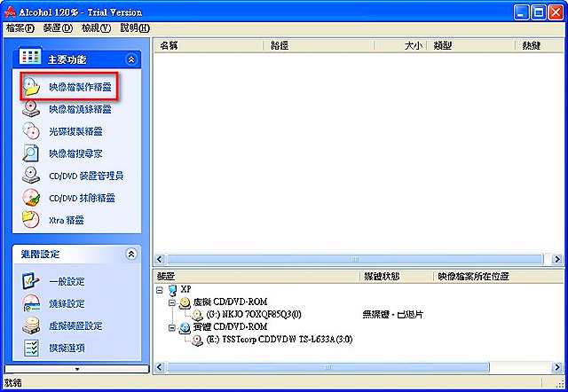
Task: Click the (E:) TSSTcorp drive disc icon
Action: tap(197, 340)
